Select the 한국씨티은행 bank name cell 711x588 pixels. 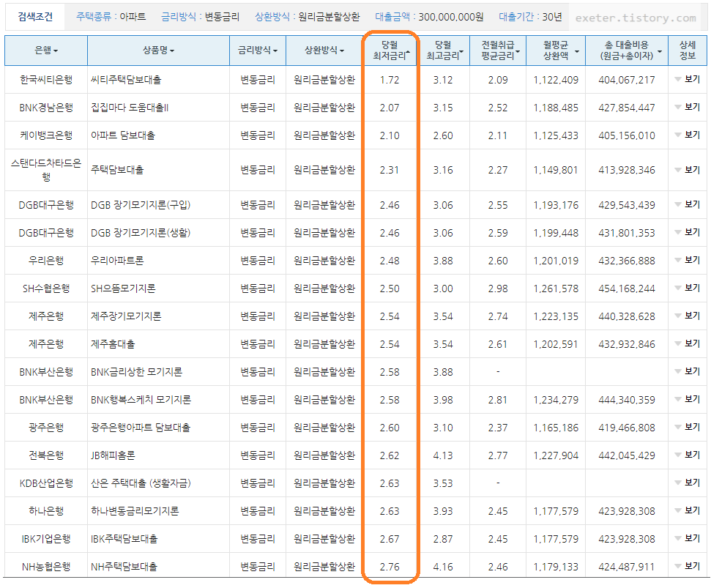46,80
